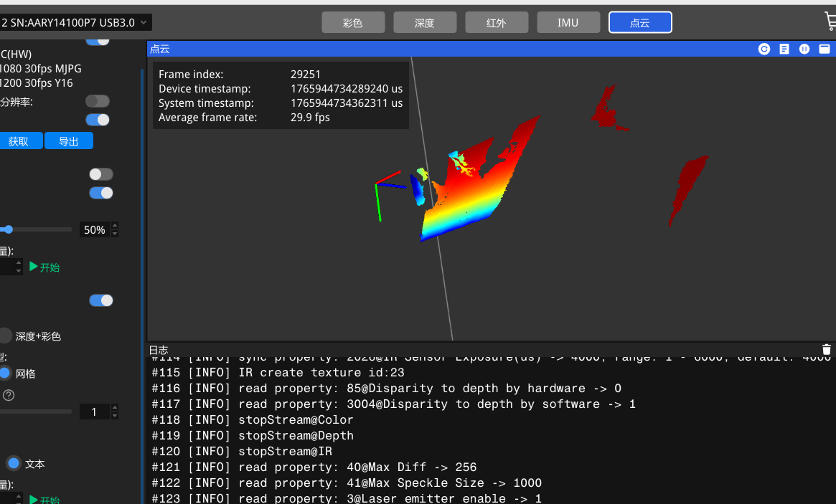Image resolution: width=836 pixels, height=504 pixels.
Task: Click log line #121 Max Diff 256
Action: tap(314, 467)
